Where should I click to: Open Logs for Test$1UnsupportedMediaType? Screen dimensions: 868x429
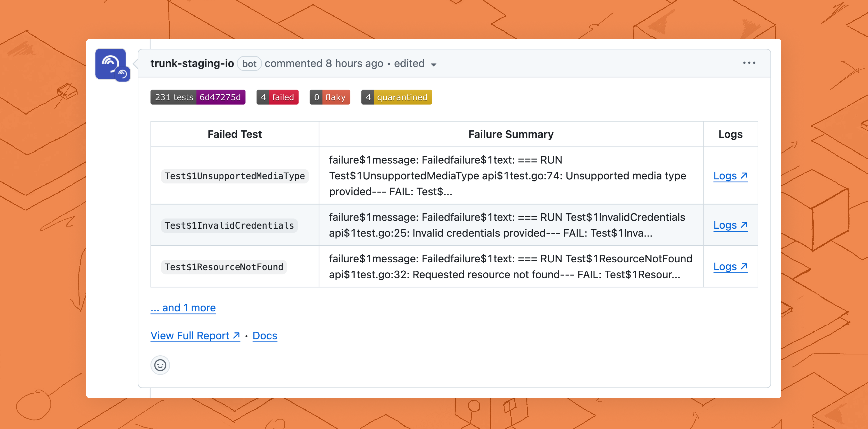click(730, 176)
